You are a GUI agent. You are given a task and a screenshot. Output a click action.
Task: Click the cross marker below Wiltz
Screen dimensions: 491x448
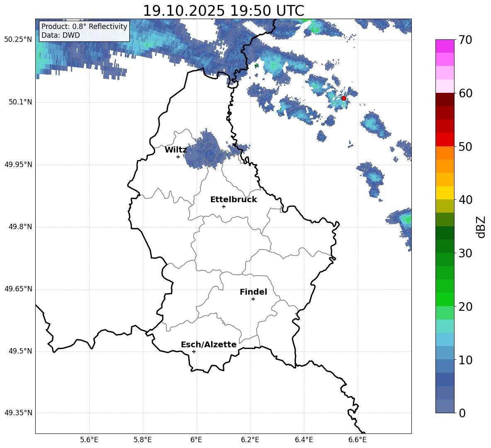point(178,157)
